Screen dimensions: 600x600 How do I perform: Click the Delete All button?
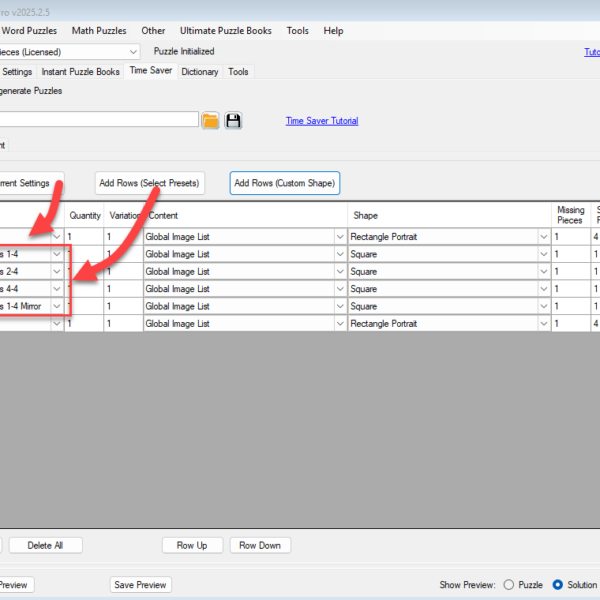45,545
